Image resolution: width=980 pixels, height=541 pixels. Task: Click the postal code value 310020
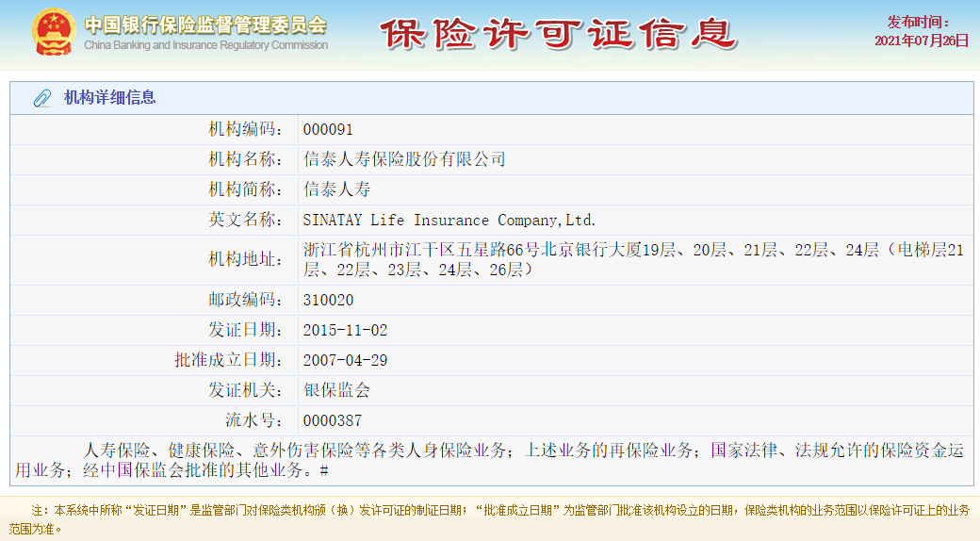328,301
